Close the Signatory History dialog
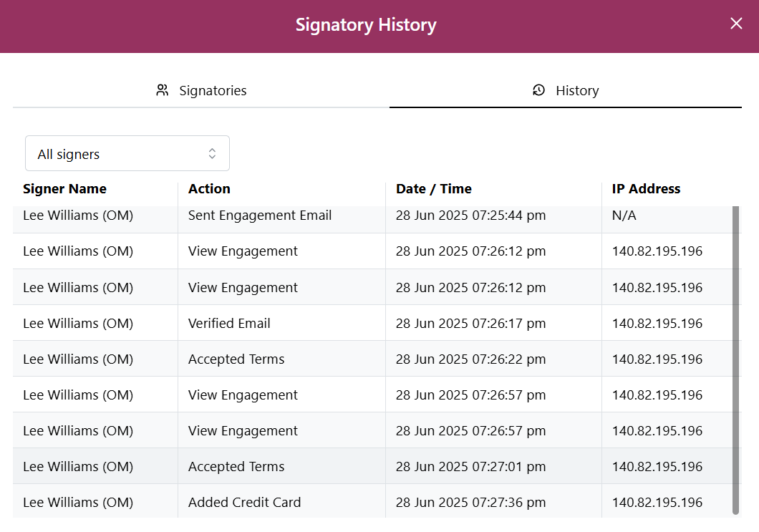 click(x=736, y=24)
